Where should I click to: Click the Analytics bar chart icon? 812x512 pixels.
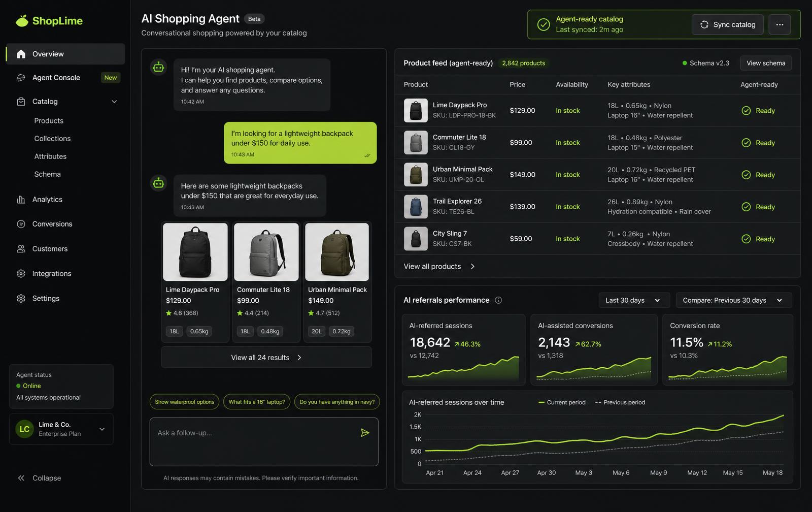click(x=21, y=200)
